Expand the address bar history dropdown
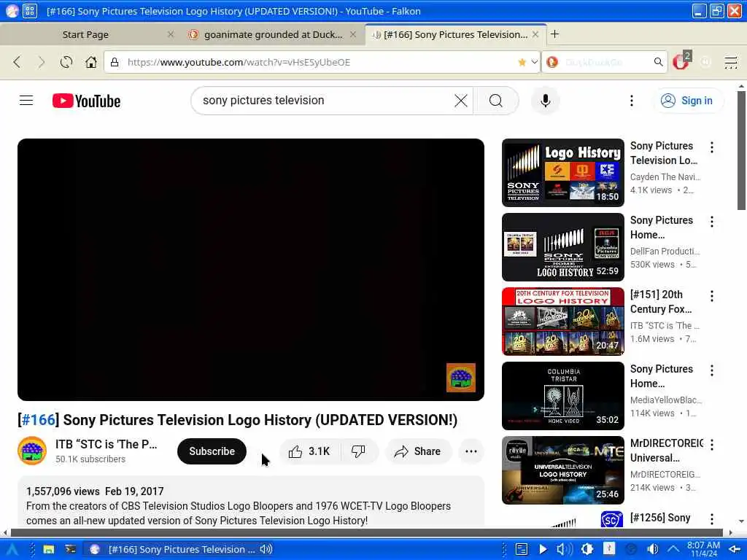This screenshot has width=747, height=560. click(x=535, y=62)
